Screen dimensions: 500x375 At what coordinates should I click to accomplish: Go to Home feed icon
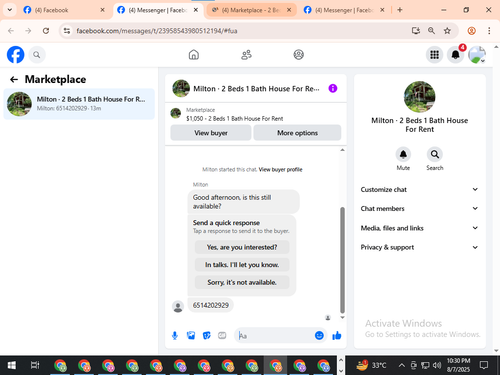194,54
